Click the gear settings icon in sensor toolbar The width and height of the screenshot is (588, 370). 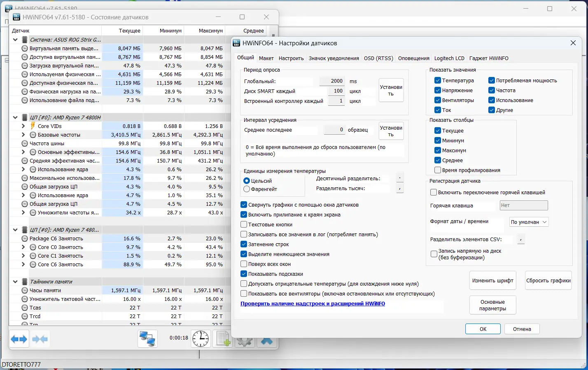(x=245, y=341)
